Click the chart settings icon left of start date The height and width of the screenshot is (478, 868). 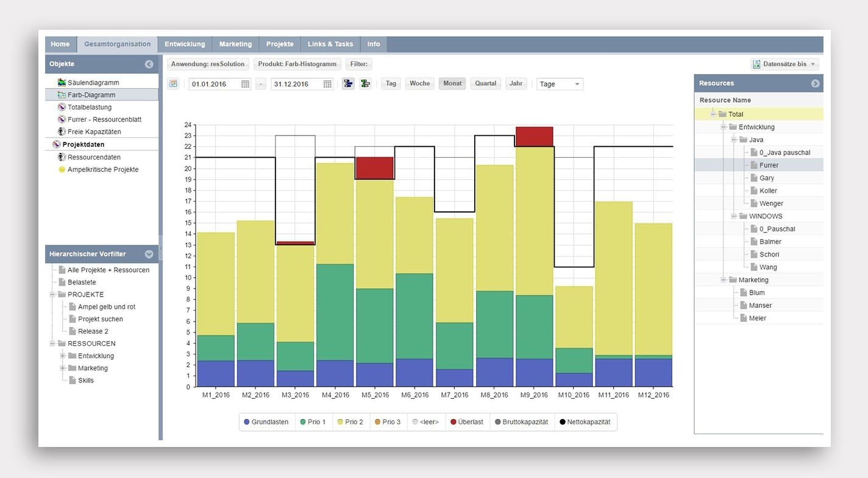click(173, 83)
